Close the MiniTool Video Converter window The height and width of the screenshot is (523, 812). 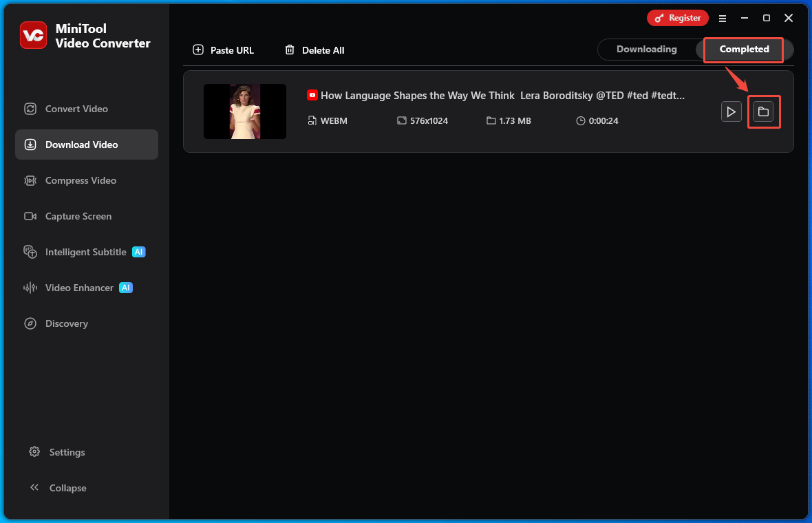point(789,18)
